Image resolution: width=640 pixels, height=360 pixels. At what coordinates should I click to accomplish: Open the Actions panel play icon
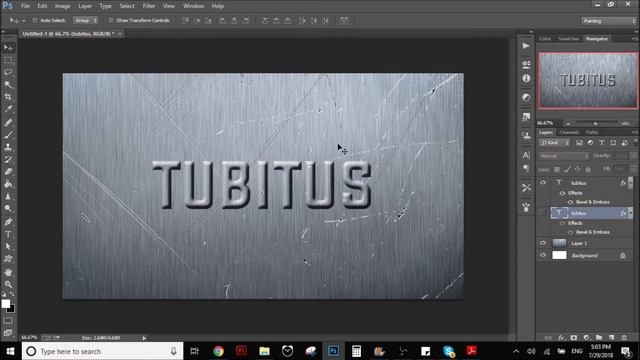point(526,46)
